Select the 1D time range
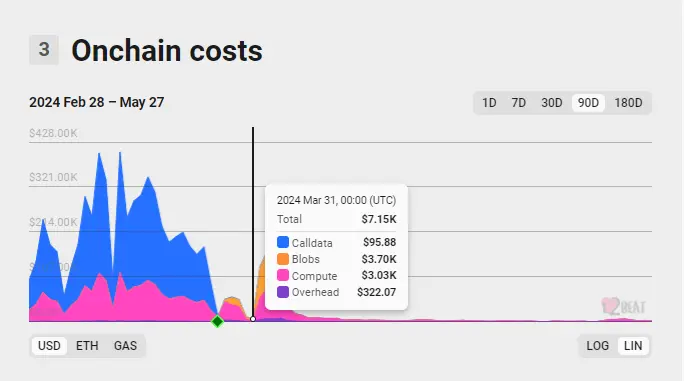684x381 pixels. [x=489, y=103]
